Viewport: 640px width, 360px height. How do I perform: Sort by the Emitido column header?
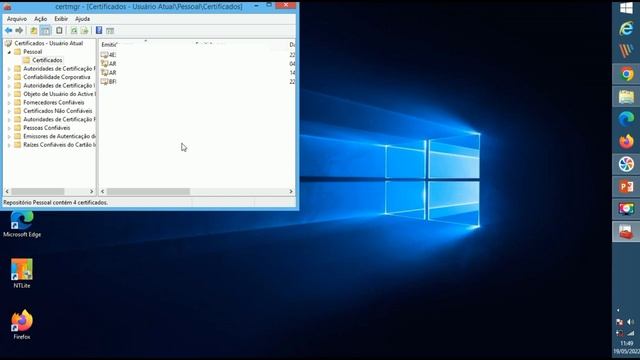[x=109, y=44]
